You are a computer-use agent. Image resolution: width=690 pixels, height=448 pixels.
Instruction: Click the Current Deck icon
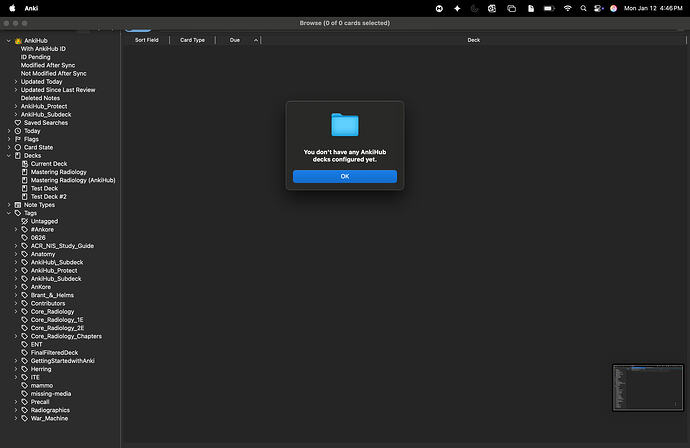click(25, 164)
